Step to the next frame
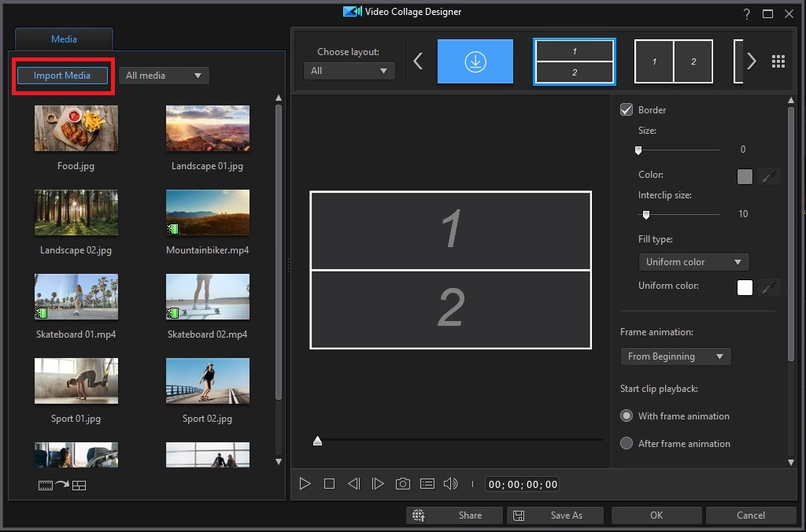Image resolution: width=806 pixels, height=532 pixels. [x=378, y=484]
